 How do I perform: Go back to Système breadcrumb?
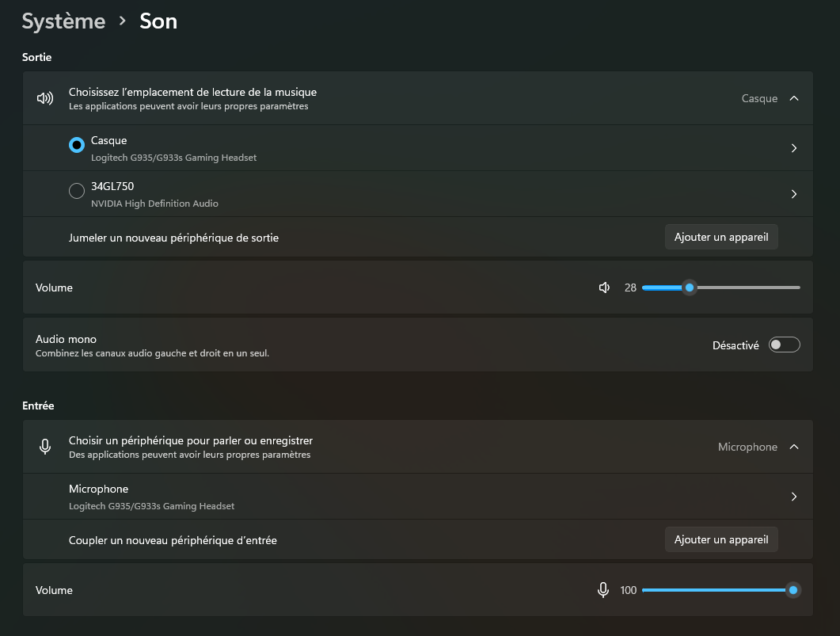(63, 21)
